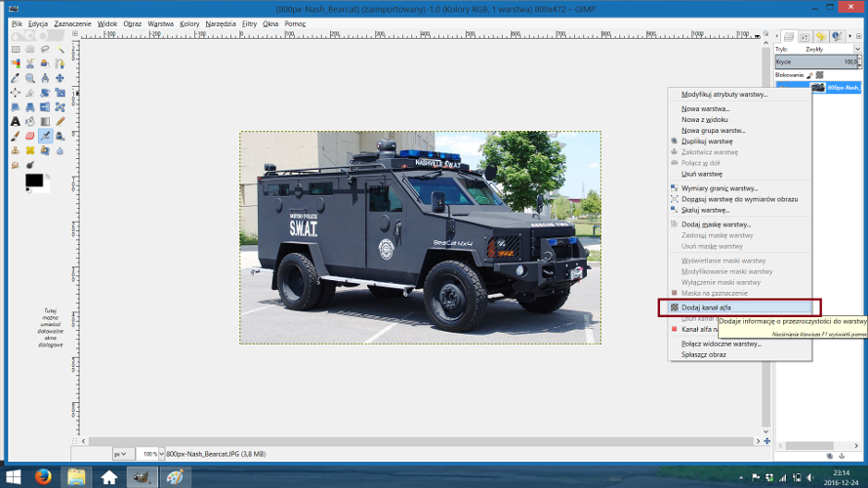Open the Filtry menu
This screenshot has width=868, height=488.
[249, 23]
